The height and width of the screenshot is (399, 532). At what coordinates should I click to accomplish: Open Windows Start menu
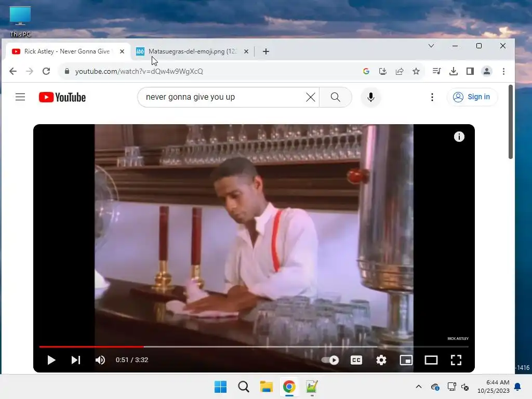[x=220, y=387]
